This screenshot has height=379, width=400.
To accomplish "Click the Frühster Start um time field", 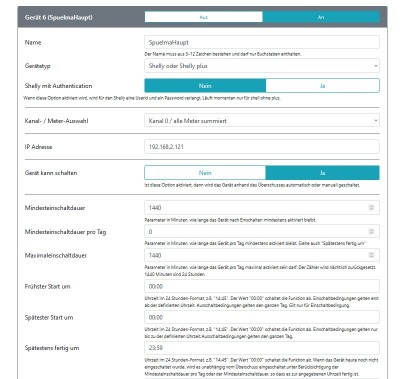I will pyautogui.click(x=262, y=286).
